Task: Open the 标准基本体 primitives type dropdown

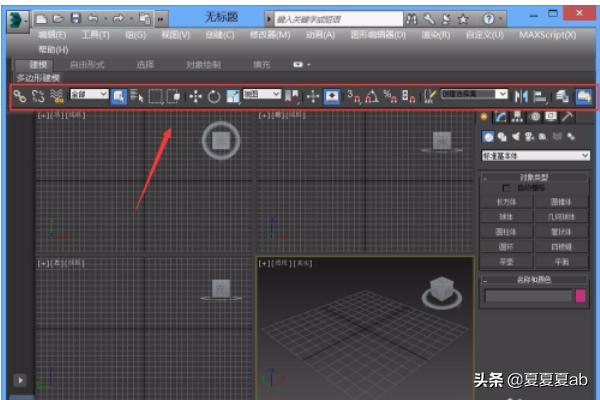Action: click(x=535, y=156)
